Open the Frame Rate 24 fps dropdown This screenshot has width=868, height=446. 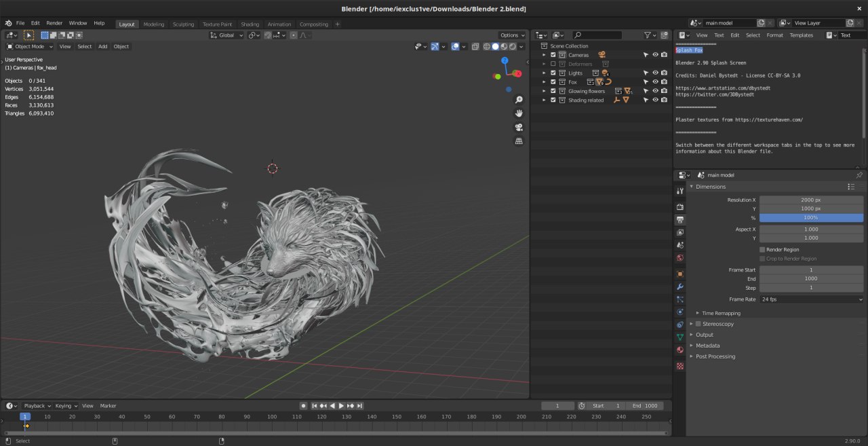812,299
